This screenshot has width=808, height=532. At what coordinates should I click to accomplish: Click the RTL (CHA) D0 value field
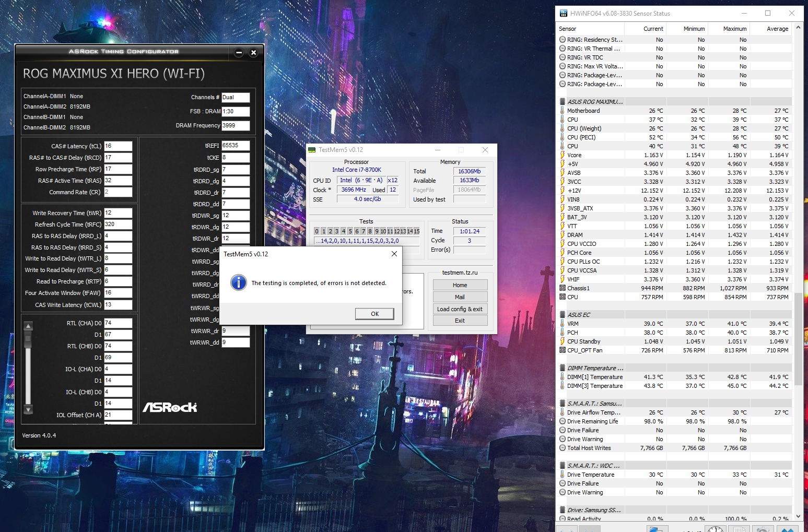tap(118, 323)
